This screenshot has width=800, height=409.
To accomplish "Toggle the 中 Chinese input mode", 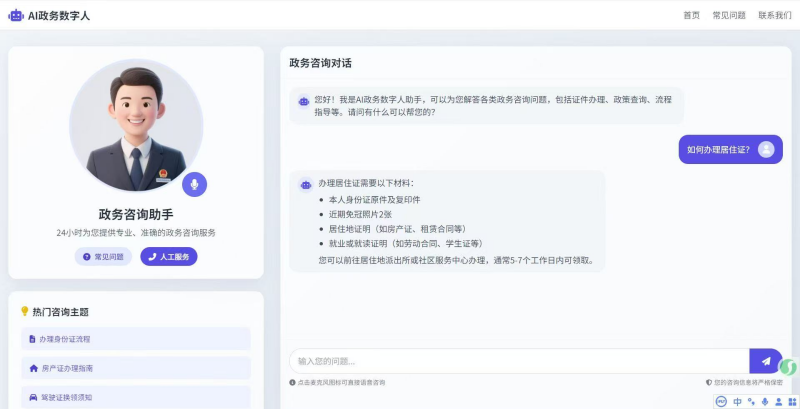I will click(x=737, y=401).
